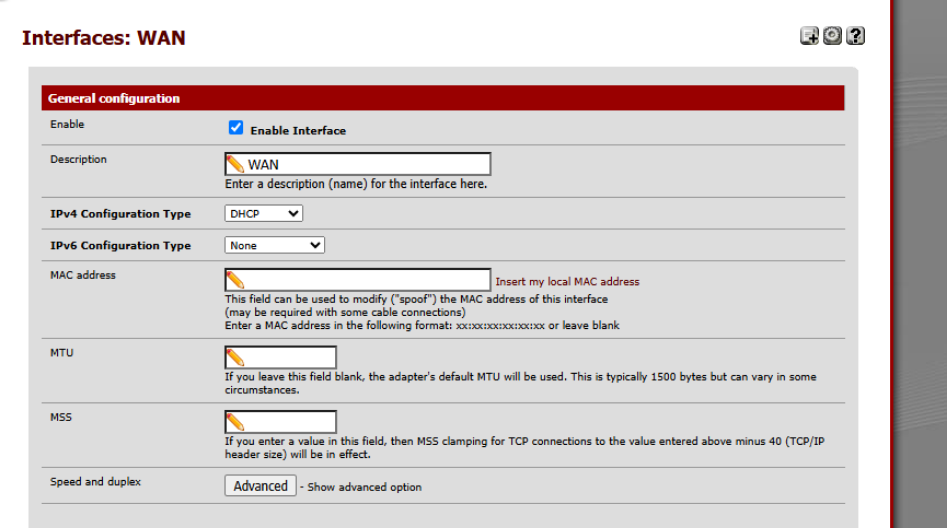Click into the empty MAC address input
Screen dimensions: 947x528
click(x=365, y=280)
